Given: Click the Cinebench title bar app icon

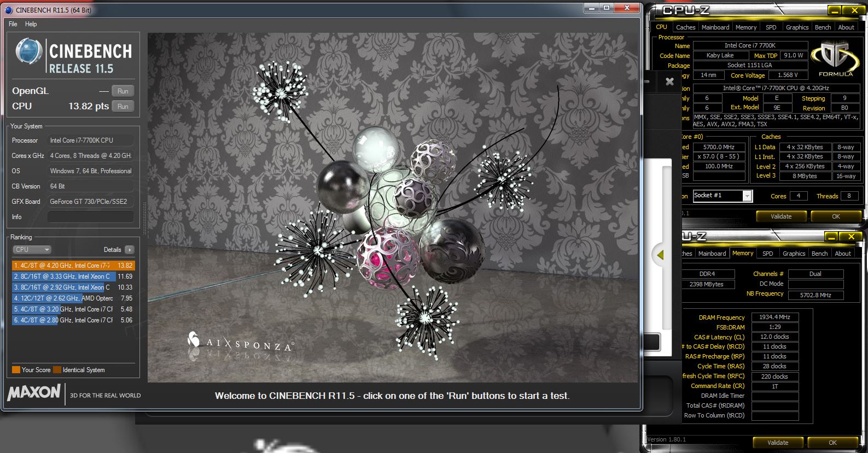Looking at the screenshot, I should pos(9,10).
